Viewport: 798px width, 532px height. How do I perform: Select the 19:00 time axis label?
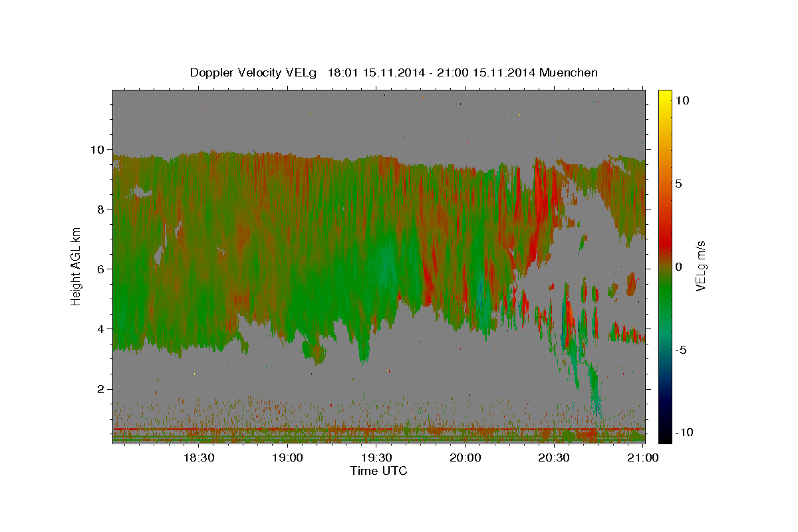click(x=287, y=458)
